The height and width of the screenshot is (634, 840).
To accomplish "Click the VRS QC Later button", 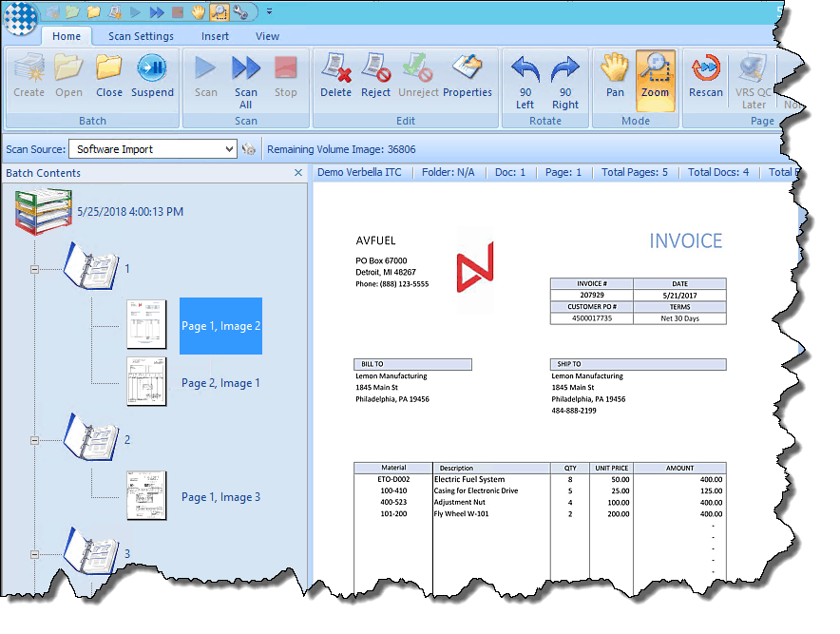I will pyautogui.click(x=754, y=82).
